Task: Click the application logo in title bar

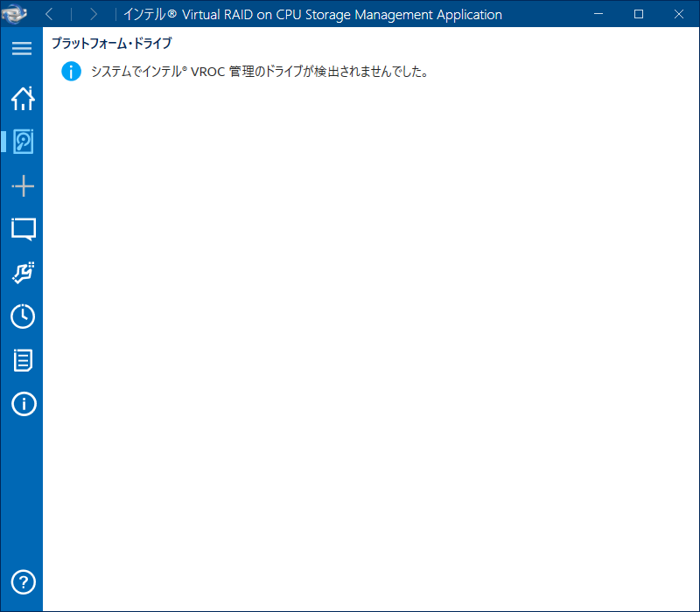Action: (14, 14)
